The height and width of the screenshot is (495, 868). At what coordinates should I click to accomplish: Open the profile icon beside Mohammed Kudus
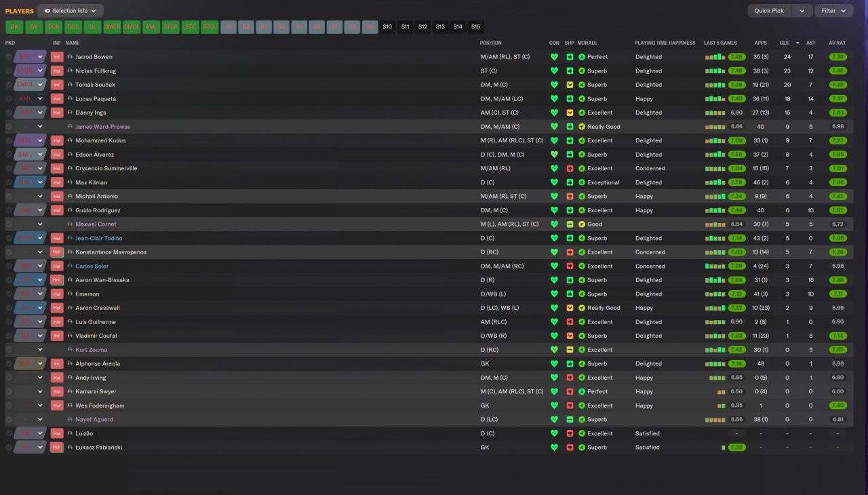[x=70, y=140]
